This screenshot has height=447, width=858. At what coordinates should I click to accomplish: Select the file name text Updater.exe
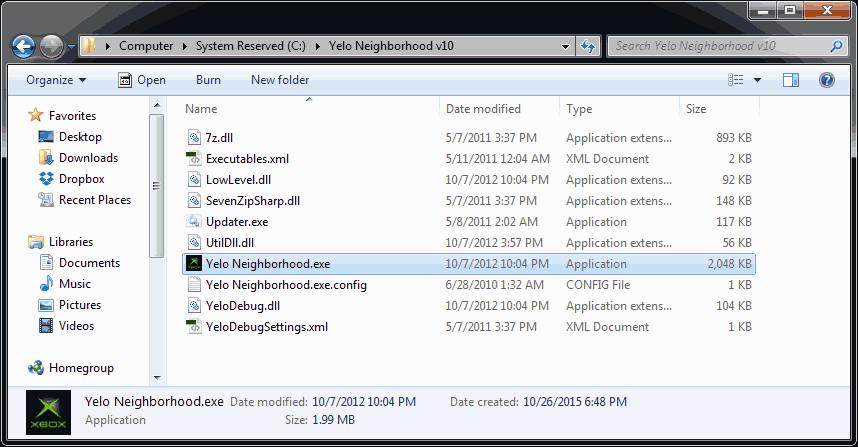pos(237,222)
